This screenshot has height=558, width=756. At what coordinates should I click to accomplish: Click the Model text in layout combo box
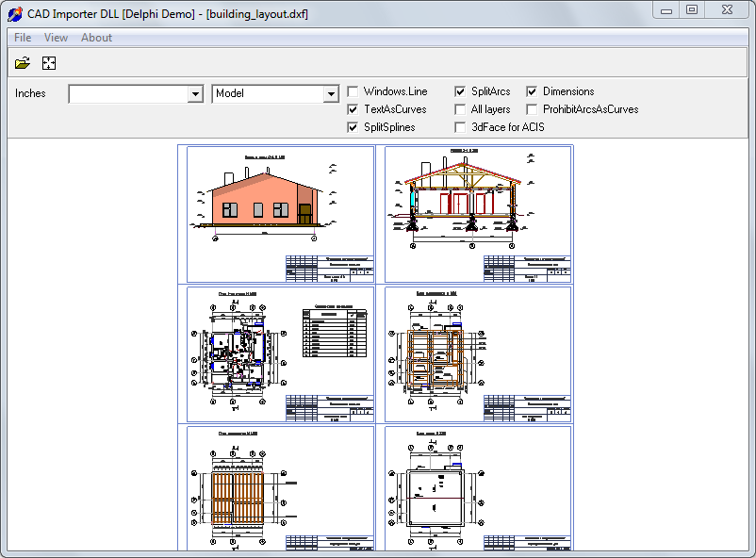pos(230,93)
